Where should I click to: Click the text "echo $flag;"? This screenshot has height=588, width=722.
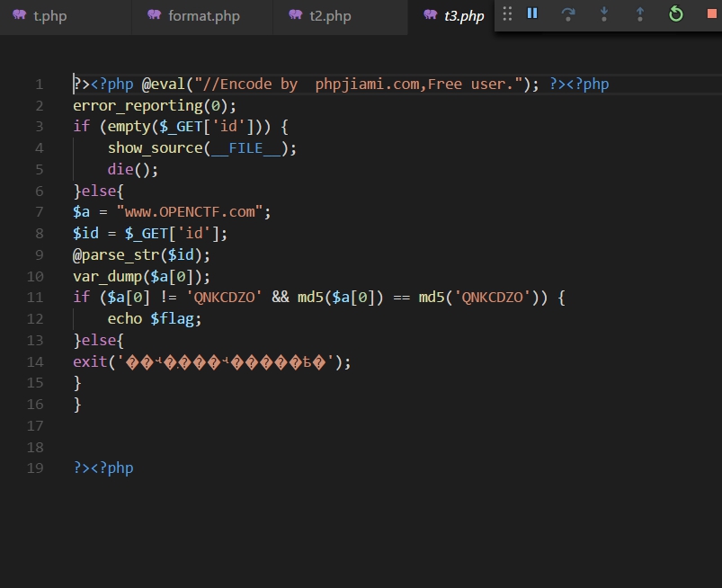(155, 318)
